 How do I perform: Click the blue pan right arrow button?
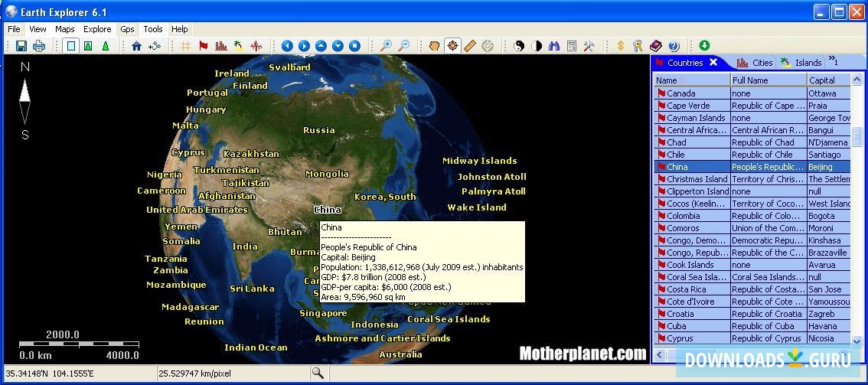click(x=304, y=46)
